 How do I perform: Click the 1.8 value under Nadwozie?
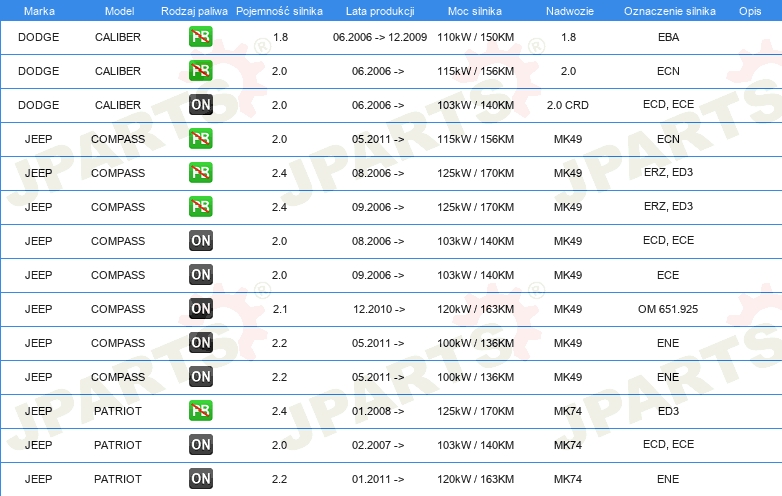[x=568, y=37]
